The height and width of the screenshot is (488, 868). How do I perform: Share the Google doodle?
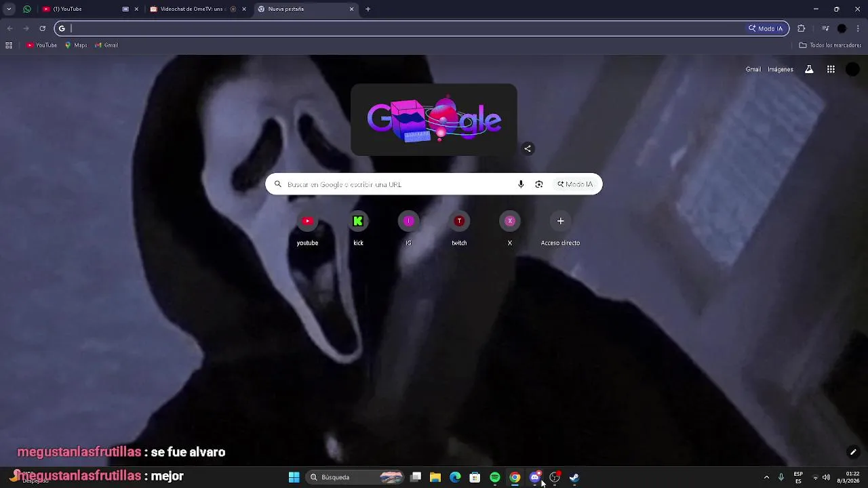528,148
